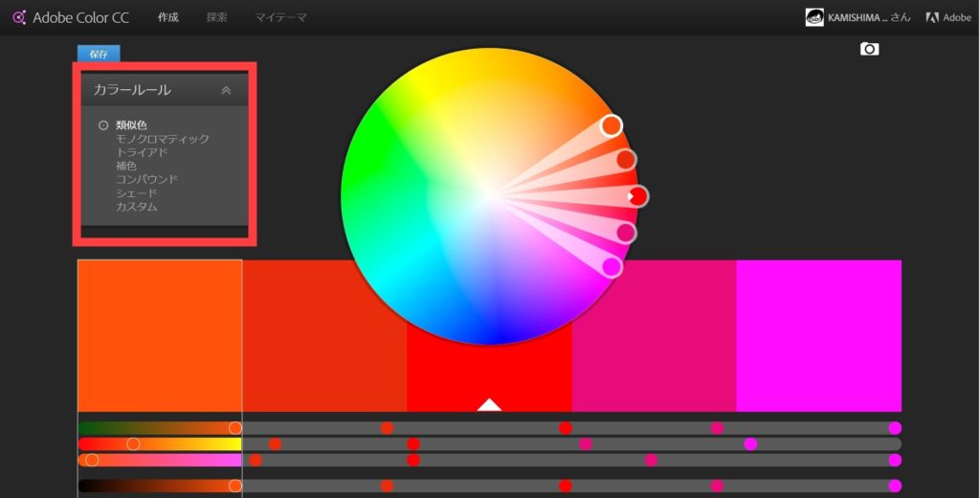Select the 類似色 radio option
Viewport: 980px width, 498px height.
[103, 125]
